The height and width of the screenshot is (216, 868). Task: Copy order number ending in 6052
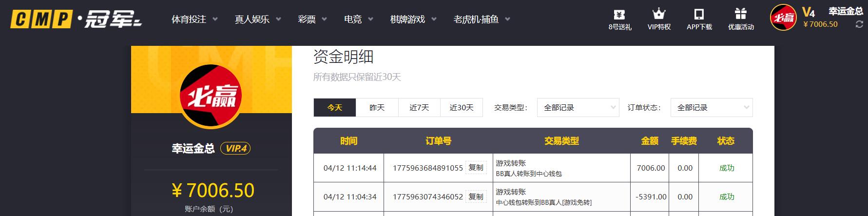pos(476,197)
